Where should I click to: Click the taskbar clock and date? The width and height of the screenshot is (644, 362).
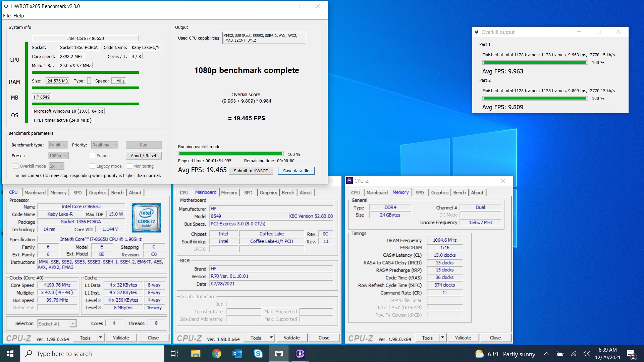tap(607, 354)
